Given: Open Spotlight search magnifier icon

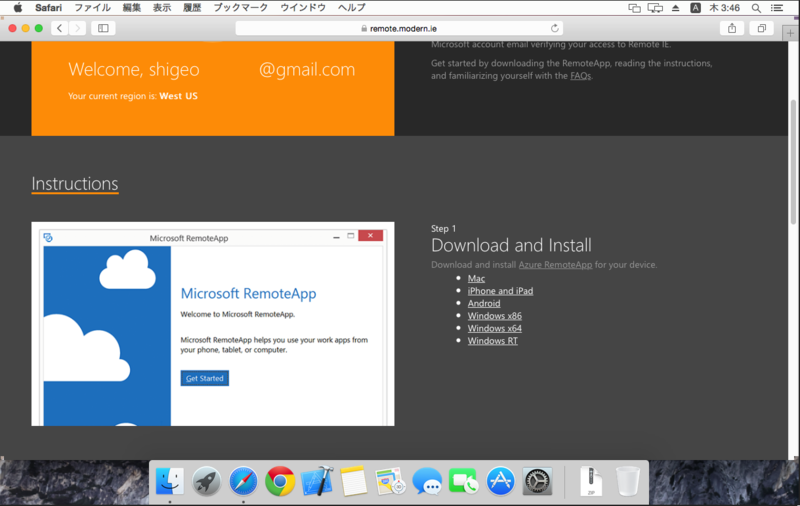Looking at the screenshot, I should [756, 8].
